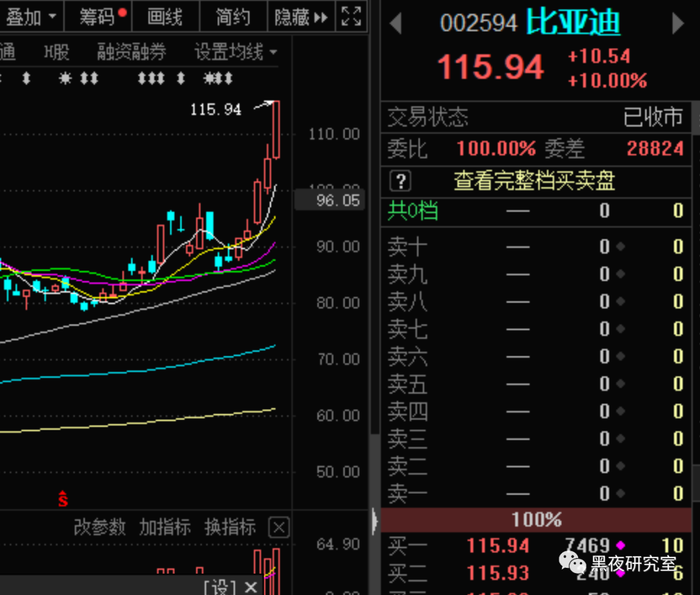Select the 卖九 sell level row
This screenshot has height=595, width=700.
point(536,274)
